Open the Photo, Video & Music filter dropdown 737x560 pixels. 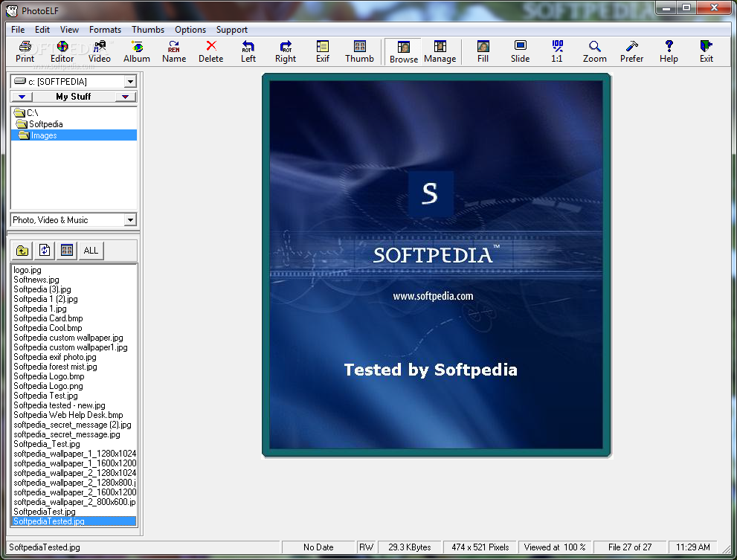tap(130, 220)
